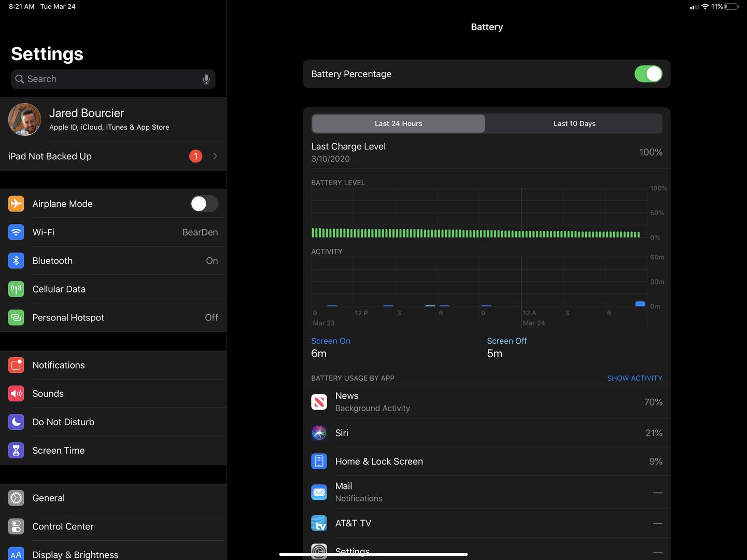Tap the Screen On label
The width and height of the screenshot is (747, 560).
tap(331, 341)
